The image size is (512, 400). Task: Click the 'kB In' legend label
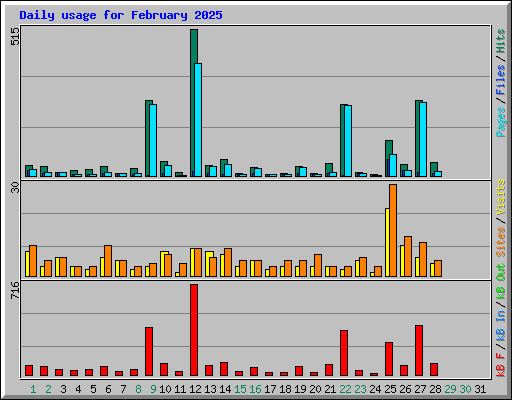tap(500, 325)
